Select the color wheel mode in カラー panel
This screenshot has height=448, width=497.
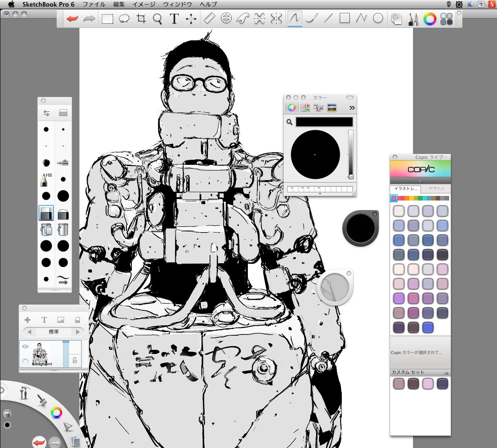[292, 108]
